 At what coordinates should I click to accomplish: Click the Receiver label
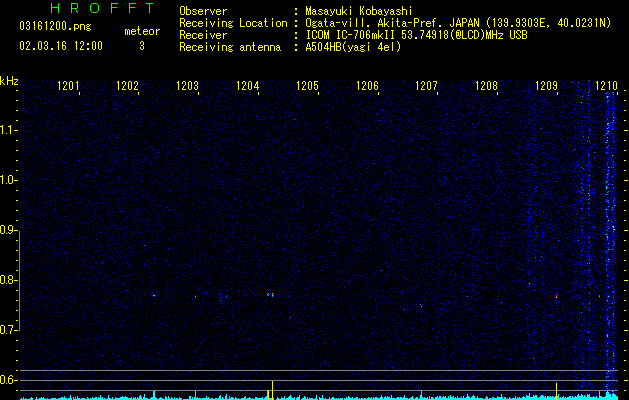(x=203, y=35)
